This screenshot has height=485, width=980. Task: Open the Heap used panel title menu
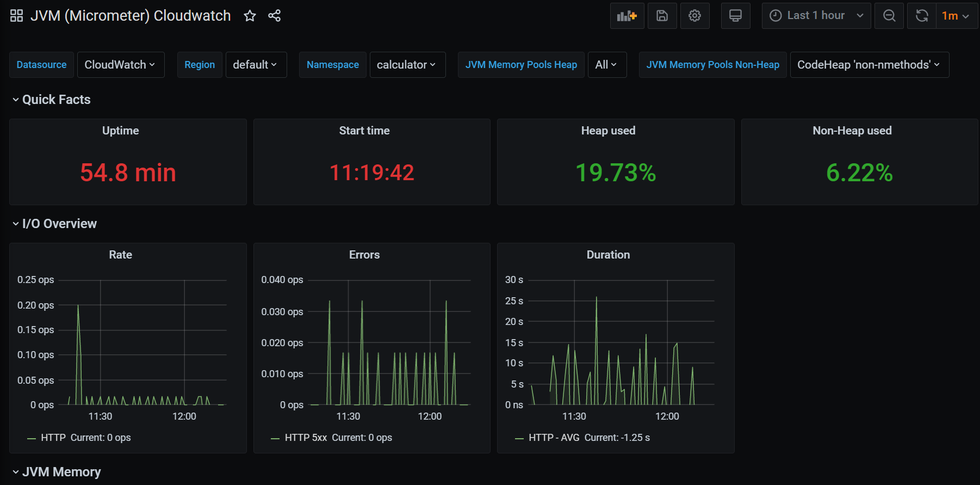click(608, 131)
